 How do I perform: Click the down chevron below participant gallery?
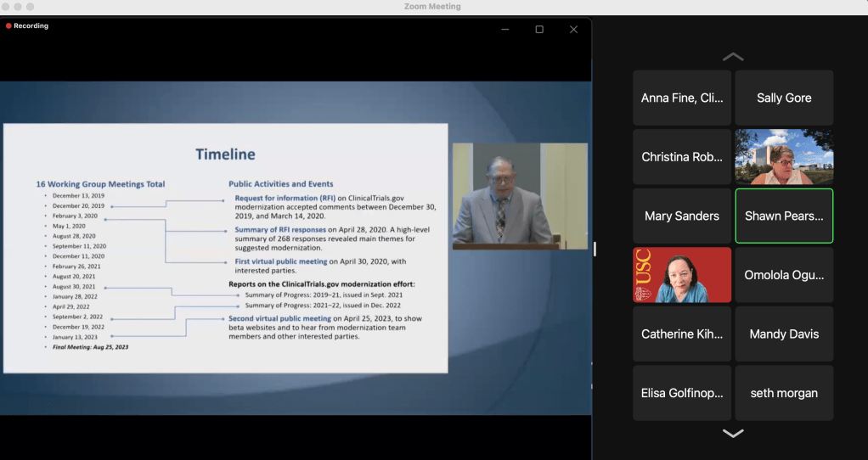[732, 434]
